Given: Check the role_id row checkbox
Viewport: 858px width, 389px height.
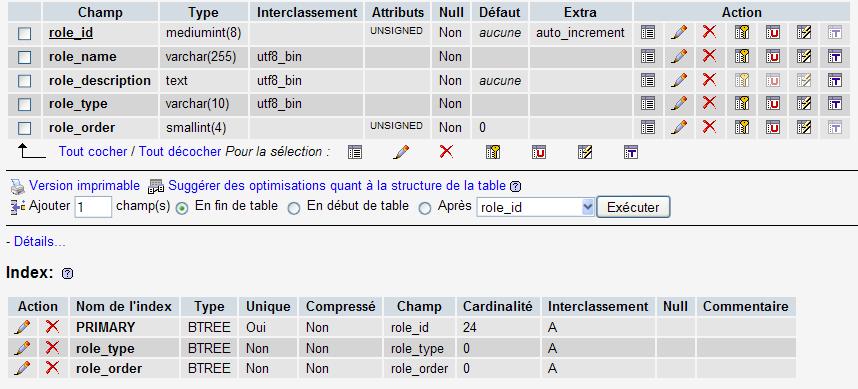Looking at the screenshot, I should coord(25,34).
